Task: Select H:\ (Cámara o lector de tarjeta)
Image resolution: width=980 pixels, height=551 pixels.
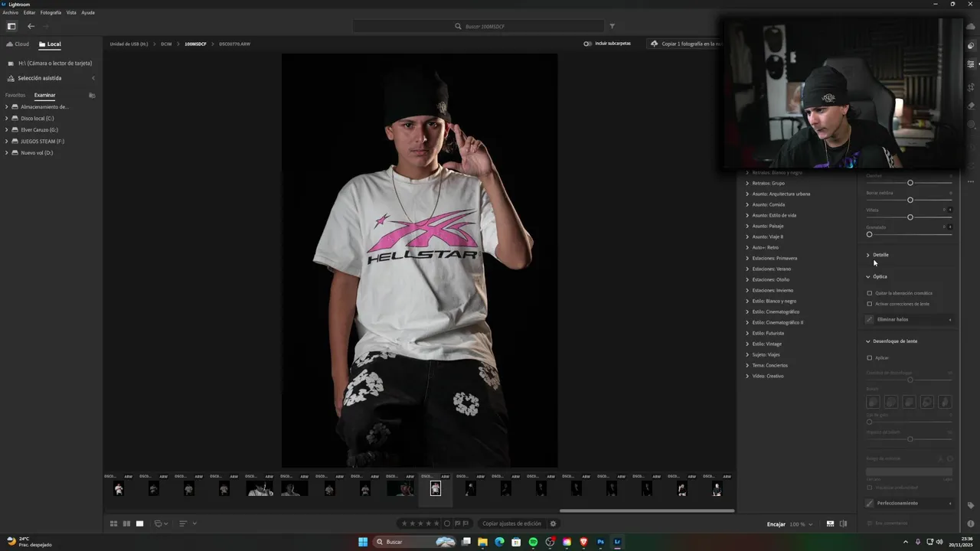Action: pos(50,63)
